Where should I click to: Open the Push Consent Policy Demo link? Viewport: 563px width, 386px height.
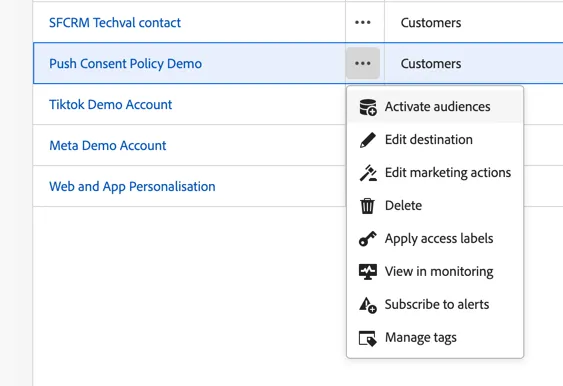coord(125,64)
